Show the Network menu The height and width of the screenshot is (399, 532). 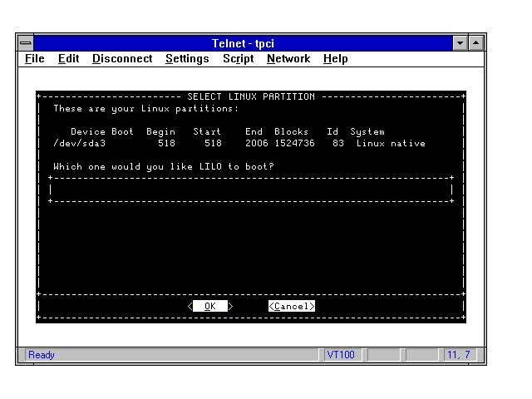288,59
